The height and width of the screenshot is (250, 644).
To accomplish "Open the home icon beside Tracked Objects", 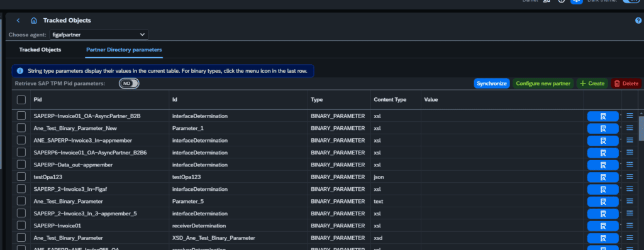I will [x=34, y=21].
